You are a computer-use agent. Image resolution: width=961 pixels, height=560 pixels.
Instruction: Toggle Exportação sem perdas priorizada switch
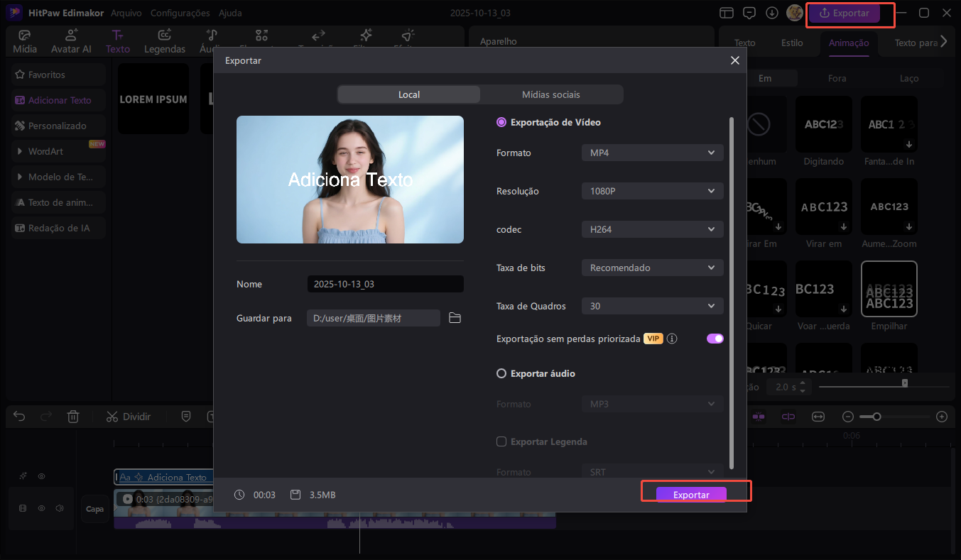pyautogui.click(x=715, y=339)
